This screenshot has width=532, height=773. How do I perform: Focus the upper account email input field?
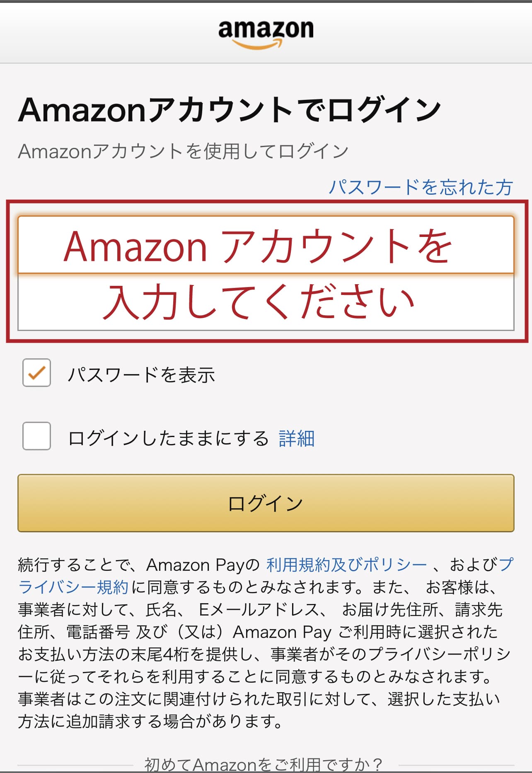point(266,244)
